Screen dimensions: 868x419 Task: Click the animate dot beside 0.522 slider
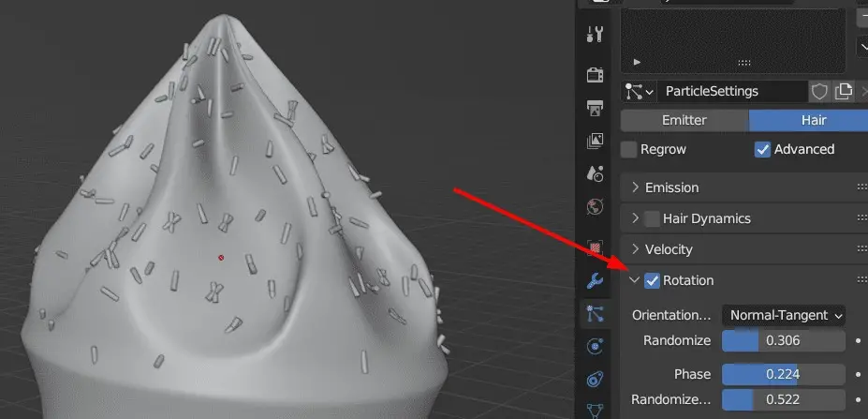coord(858,399)
